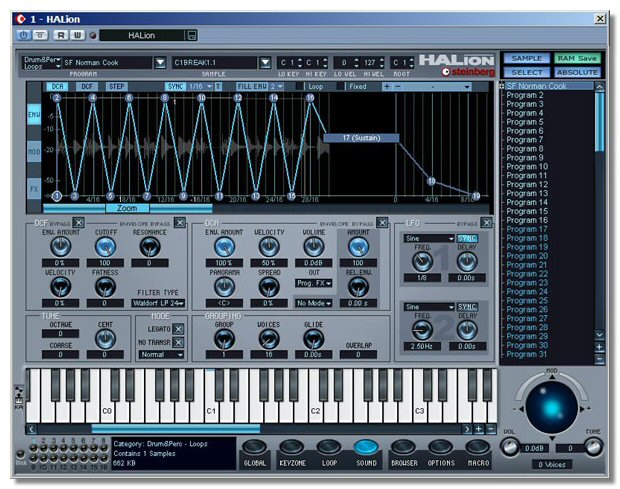The width and height of the screenshot is (620, 489).
Task: Switch to the DCA envelope tab
Action: coord(57,87)
